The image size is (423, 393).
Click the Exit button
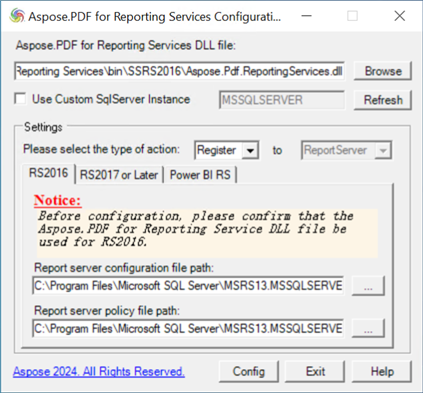[x=315, y=371]
